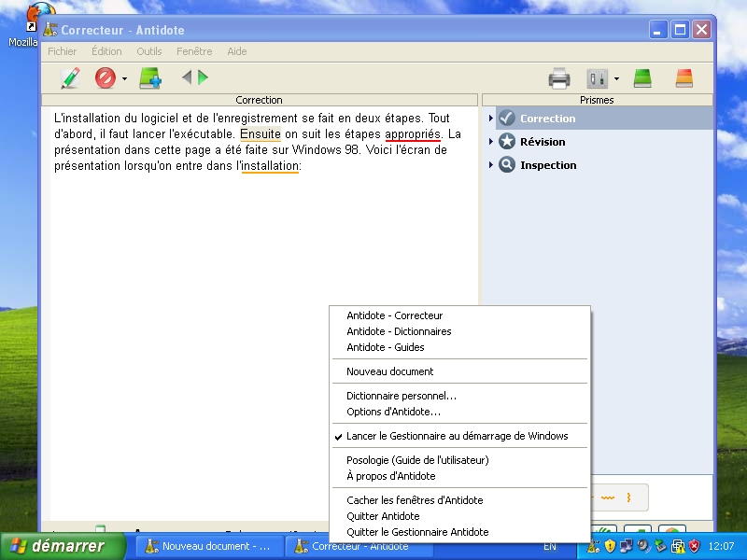Click the green pencil correct icon
Viewport: 747px width, 560px height.
point(70,78)
